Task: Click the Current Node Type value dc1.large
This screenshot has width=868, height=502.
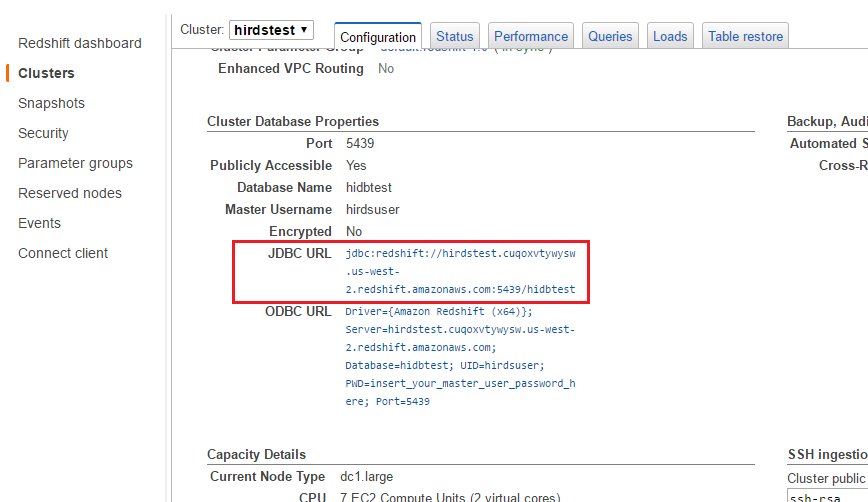Action: (x=366, y=477)
